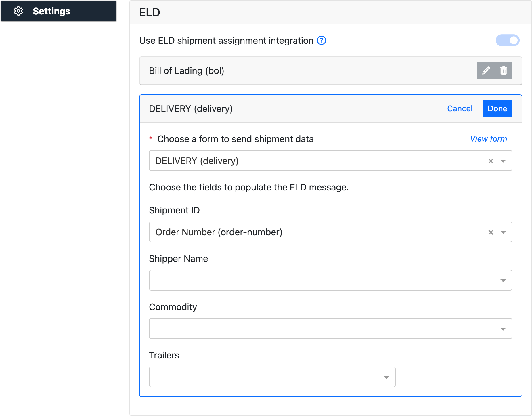Open the Settings gear icon
Screen dimensions: 532x416
18,11
